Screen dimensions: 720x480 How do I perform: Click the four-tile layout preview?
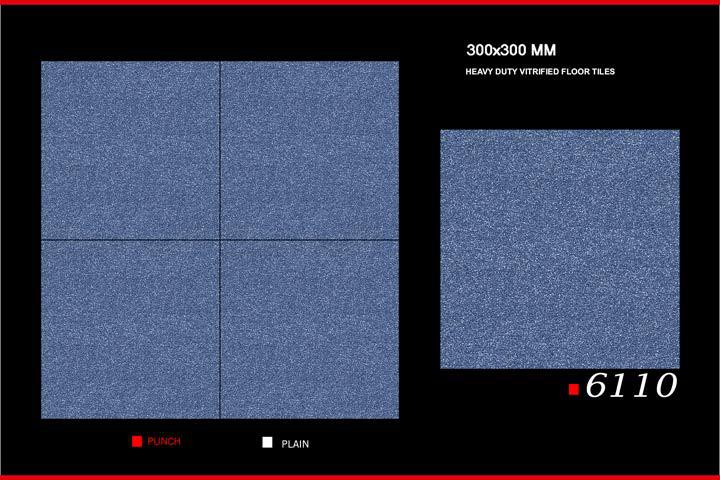(x=220, y=240)
